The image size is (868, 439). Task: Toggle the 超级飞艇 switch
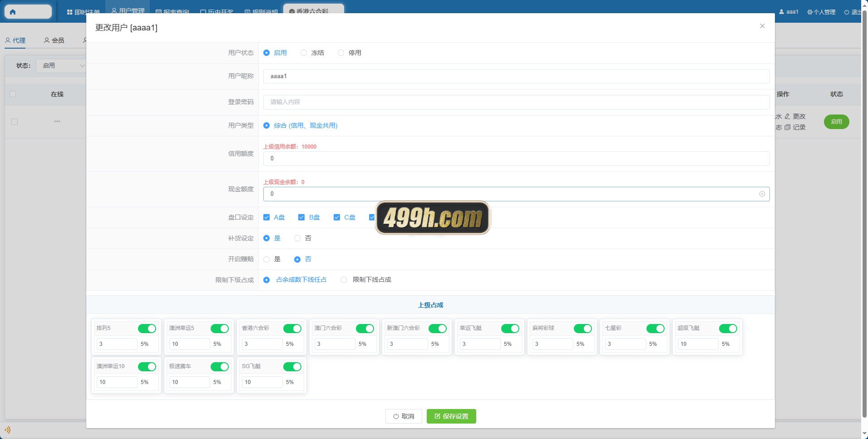point(728,329)
